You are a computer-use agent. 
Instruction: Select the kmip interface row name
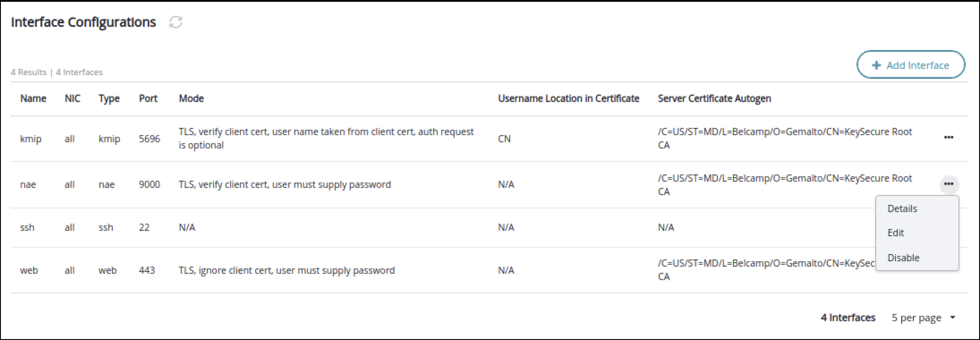[30, 139]
